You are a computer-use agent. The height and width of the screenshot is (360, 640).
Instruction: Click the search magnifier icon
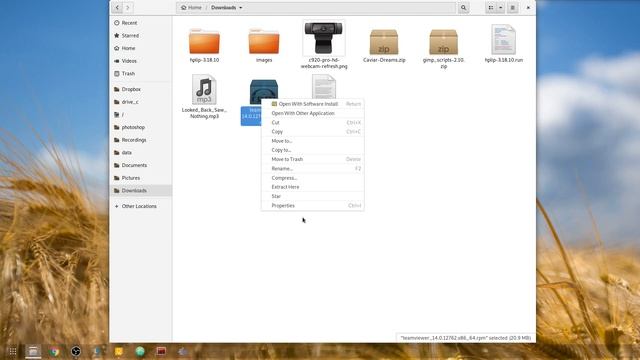(x=463, y=8)
